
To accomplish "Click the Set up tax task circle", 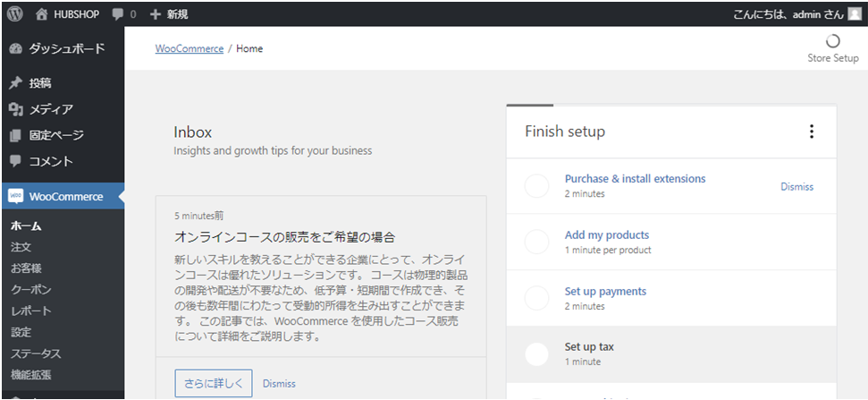I will pyautogui.click(x=536, y=354).
